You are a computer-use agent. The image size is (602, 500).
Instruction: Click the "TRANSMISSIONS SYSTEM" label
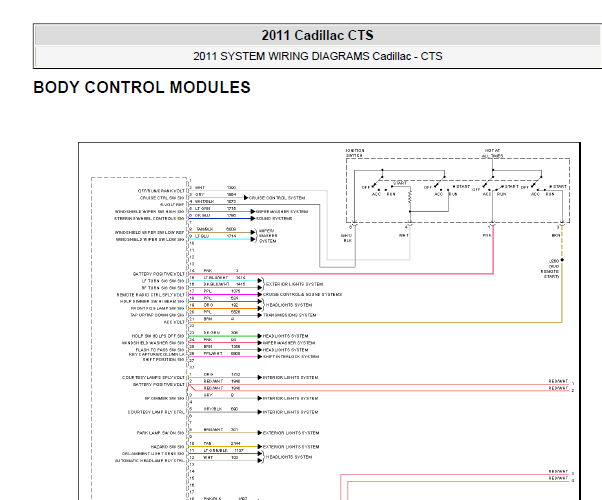(x=289, y=315)
